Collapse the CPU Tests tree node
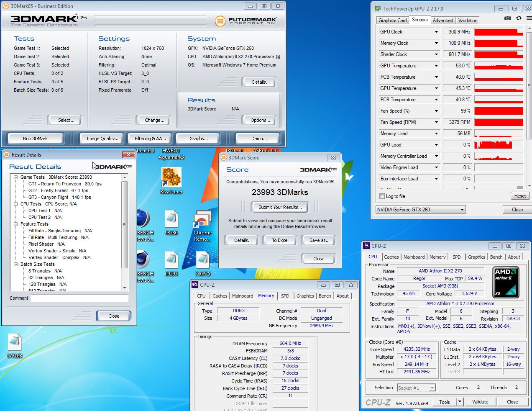Image resolution: width=532 pixels, height=411 pixels. click(16, 204)
